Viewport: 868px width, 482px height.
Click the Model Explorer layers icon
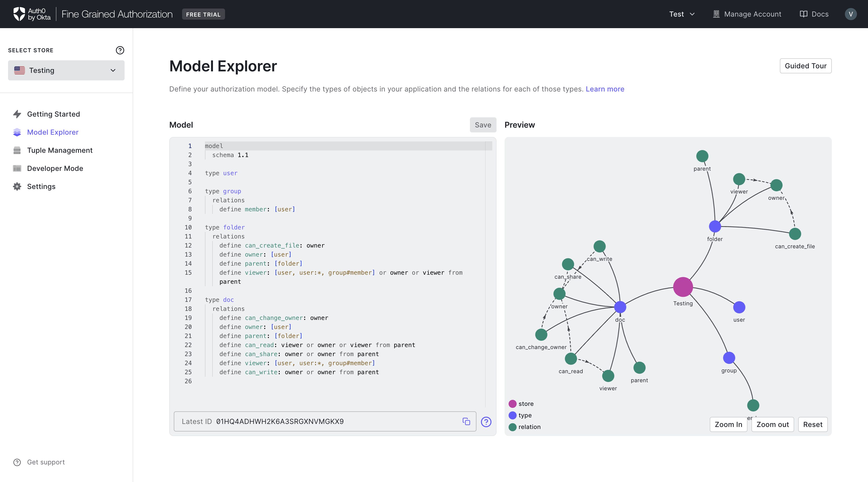coord(17,132)
